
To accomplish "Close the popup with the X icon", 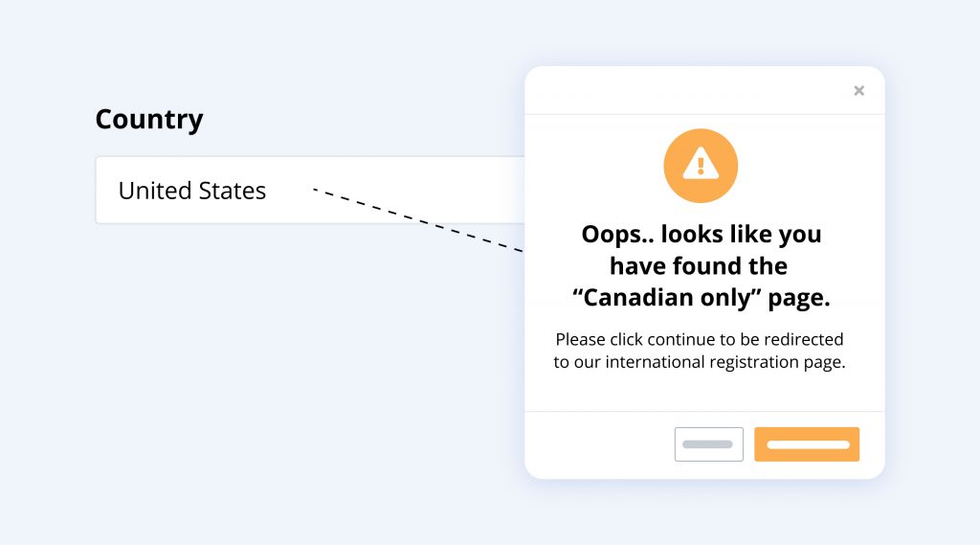I will [858, 91].
